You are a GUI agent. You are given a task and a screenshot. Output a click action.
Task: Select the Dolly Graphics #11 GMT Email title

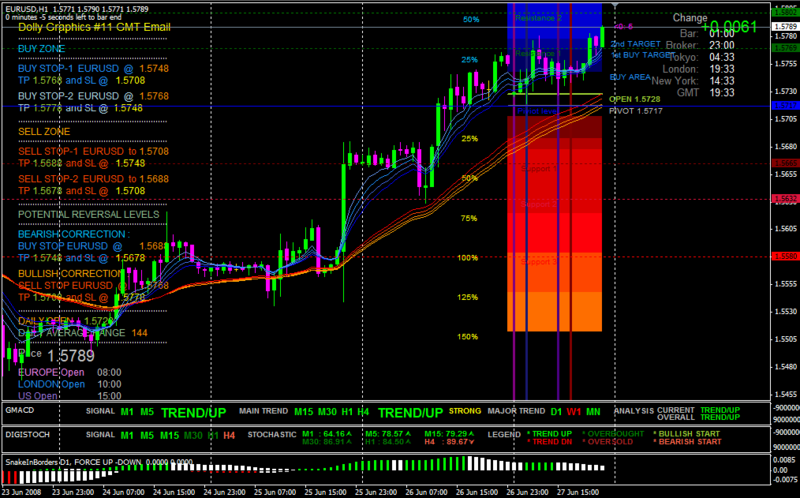87,28
